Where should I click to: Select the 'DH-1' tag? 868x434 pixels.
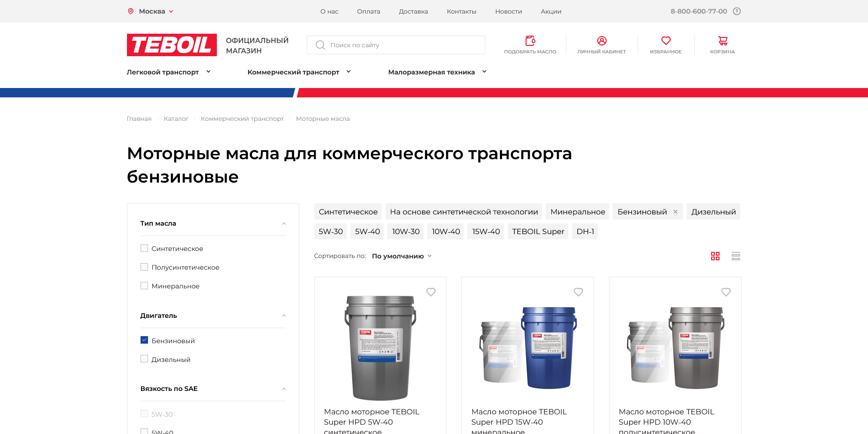coord(585,231)
